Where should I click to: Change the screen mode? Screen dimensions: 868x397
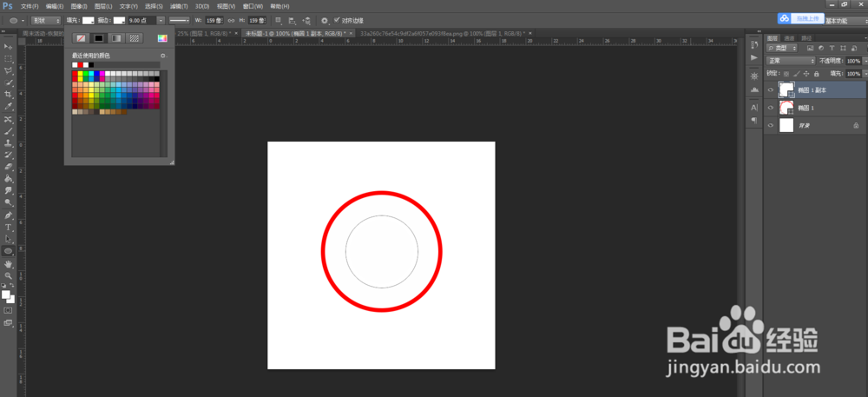coord(9,323)
